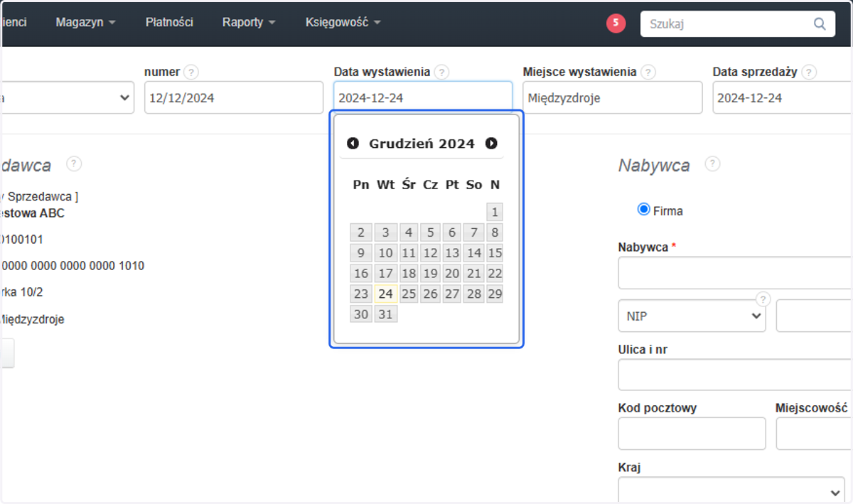Open the Księgowość dropdown menu
This screenshot has height=504, width=853.
coord(343,23)
